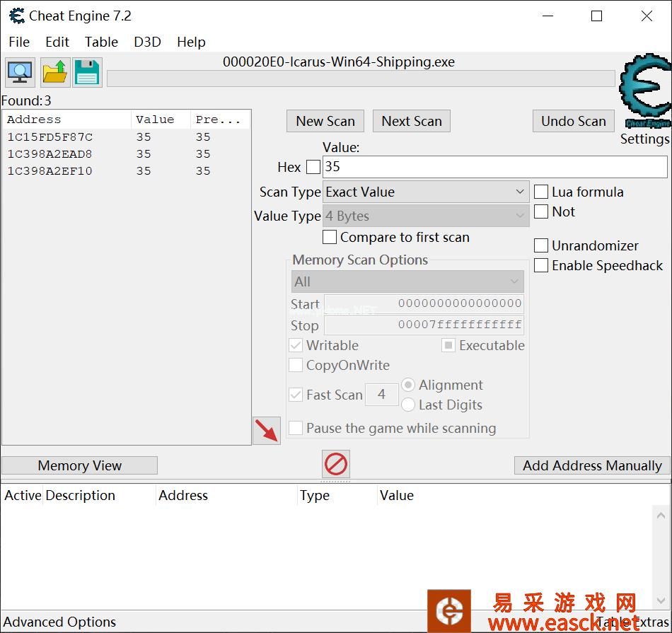Viewport: 672px width, 633px height.
Task: Toggle the Writable checkbox
Action: point(296,345)
